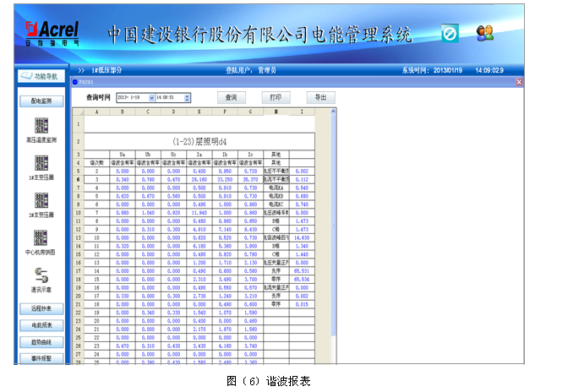Open the query date dropdown arrow

(x=152, y=98)
